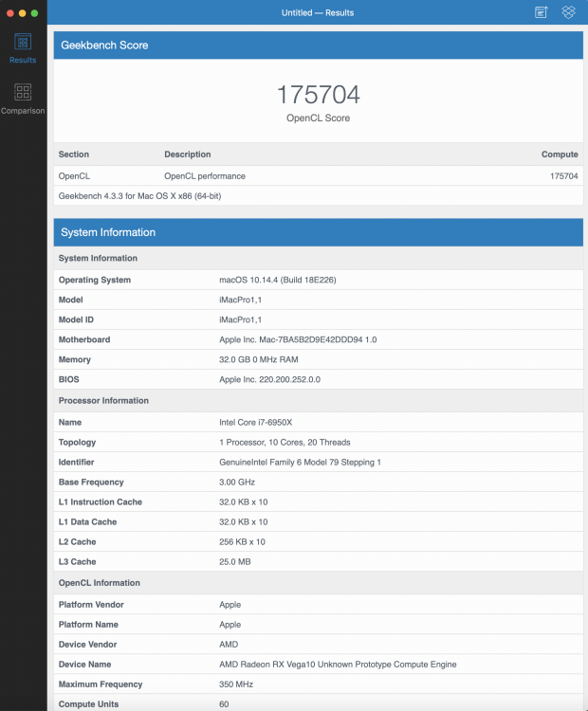Select the 32.0 GB 0 MHz RAM value
The width and height of the screenshot is (588, 711).
coord(259,359)
